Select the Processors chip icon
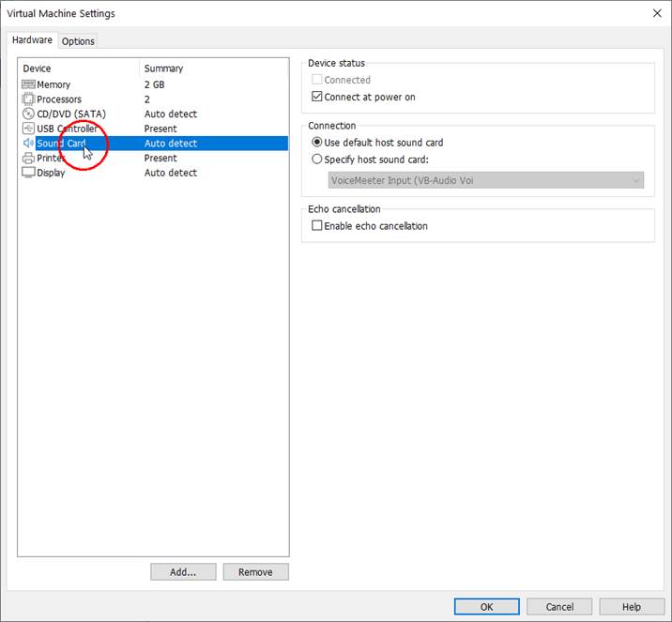The image size is (672, 622). point(28,99)
